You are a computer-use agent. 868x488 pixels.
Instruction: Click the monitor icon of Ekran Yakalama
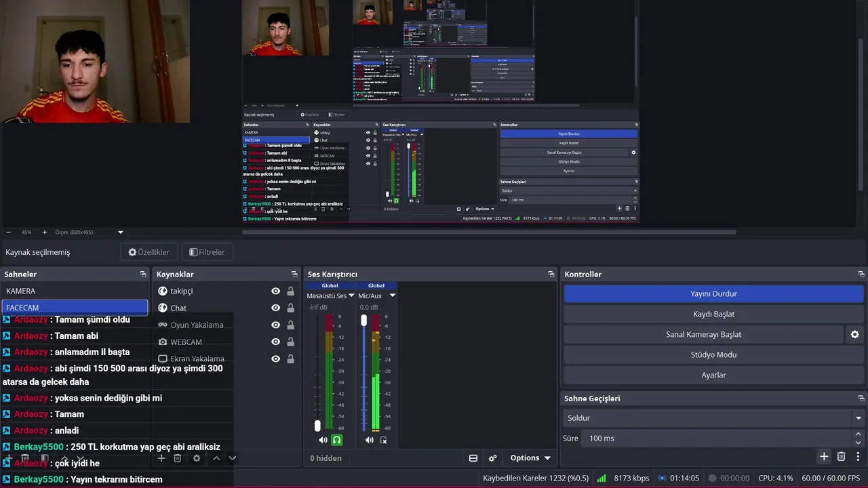(163, 359)
